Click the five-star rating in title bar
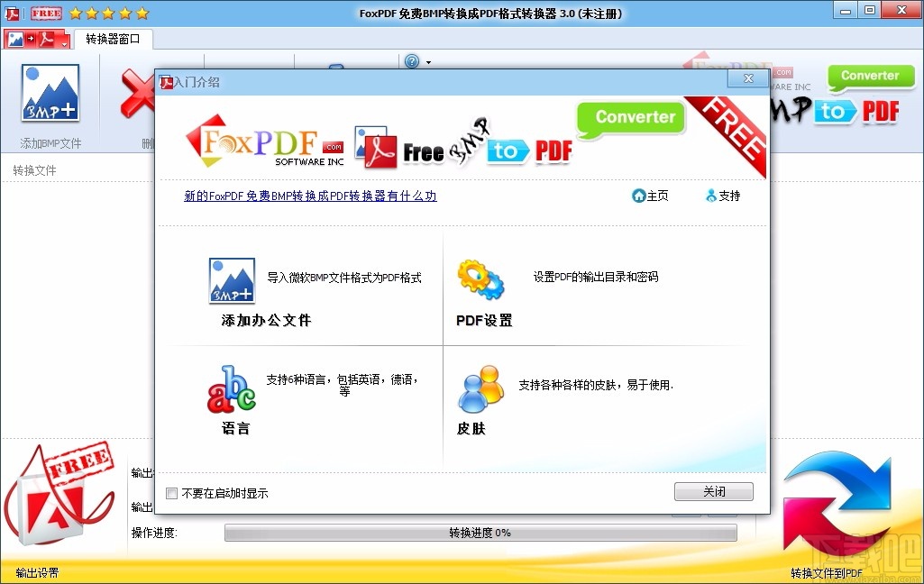 click(x=109, y=13)
